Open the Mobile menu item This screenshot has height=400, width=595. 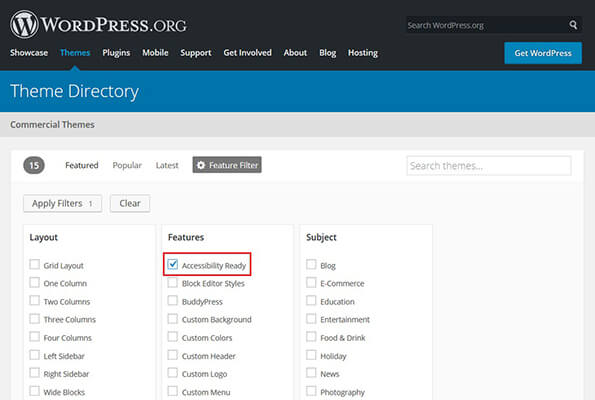(155, 53)
